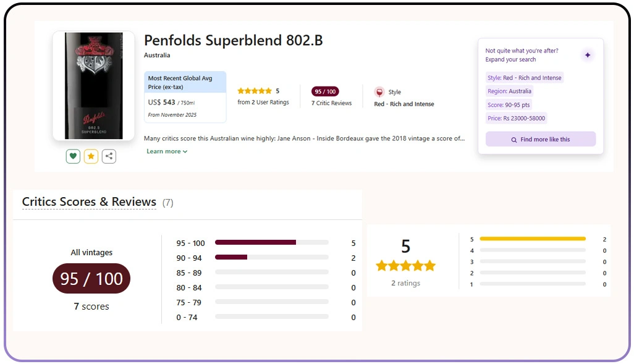This screenshot has height=364, width=634.
Task: Click the gold stars under the large 5
Action: 405,265
